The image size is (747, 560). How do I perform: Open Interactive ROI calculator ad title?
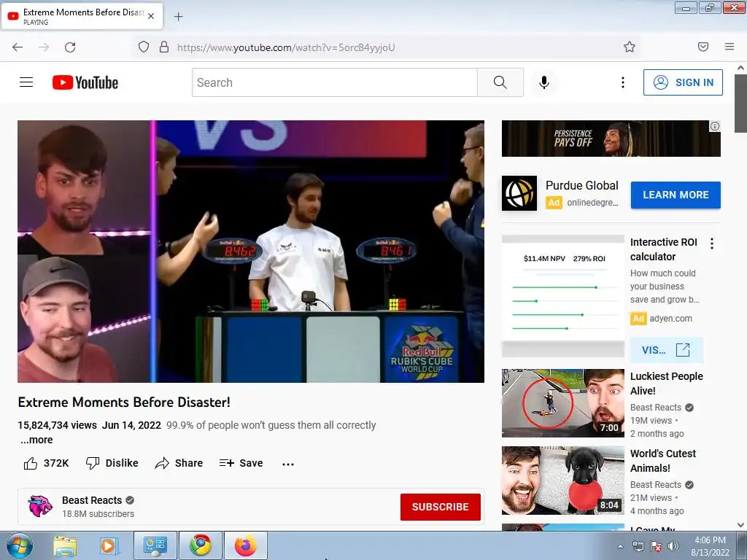coord(663,249)
